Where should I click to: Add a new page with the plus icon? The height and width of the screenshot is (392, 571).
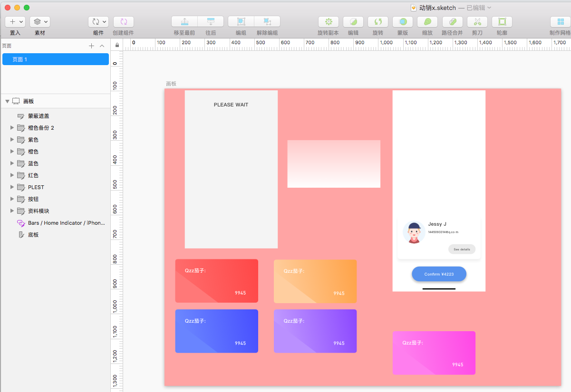click(x=92, y=46)
